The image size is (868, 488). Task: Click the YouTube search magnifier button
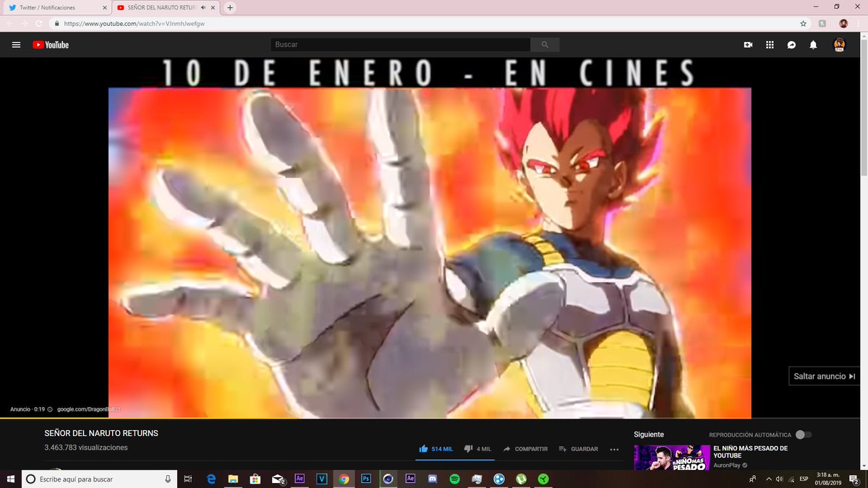click(x=545, y=45)
